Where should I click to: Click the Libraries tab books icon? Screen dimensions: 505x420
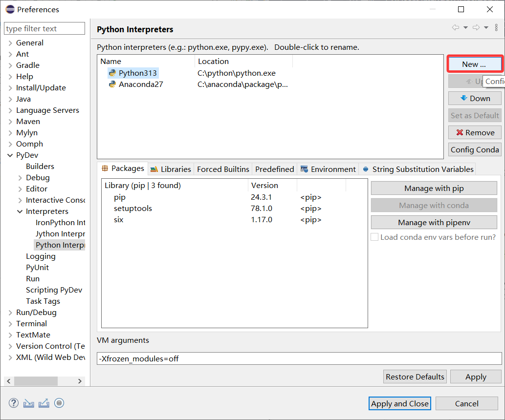click(x=154, y=169)
